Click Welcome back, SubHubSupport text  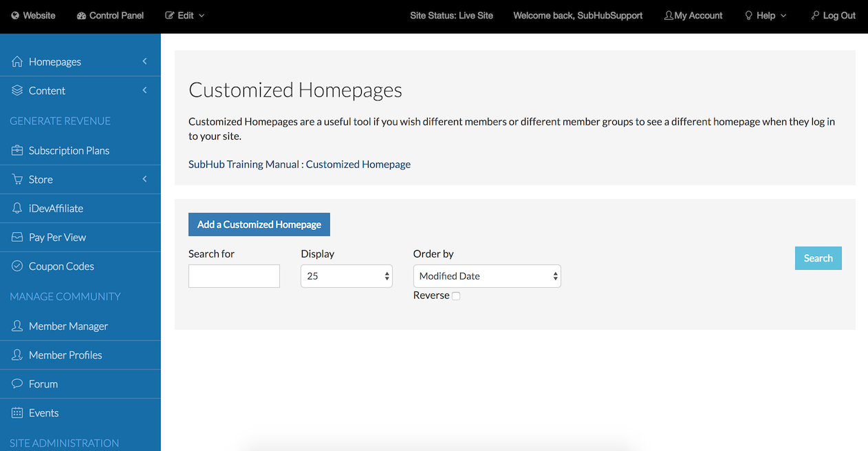[x=578, y=15]
